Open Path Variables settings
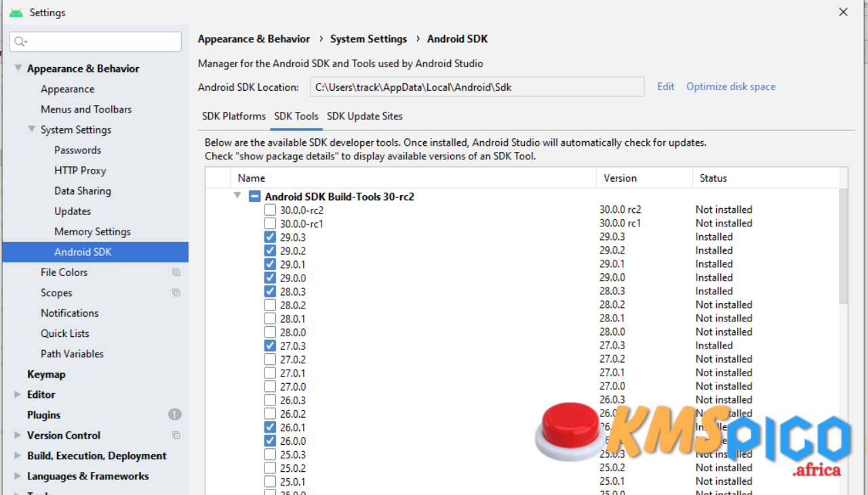Screen dimensions: 868x495 click(72, 354)
